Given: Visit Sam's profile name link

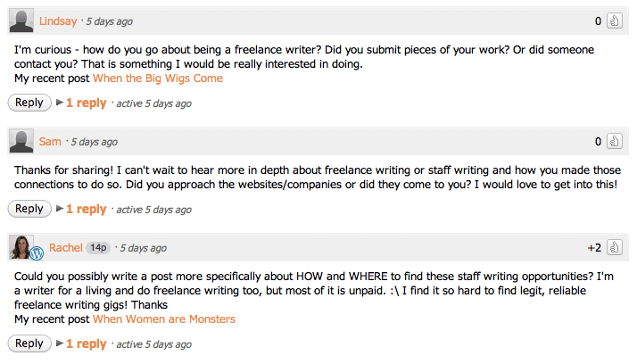Looking at the screenshot, I should coord(50,141).
